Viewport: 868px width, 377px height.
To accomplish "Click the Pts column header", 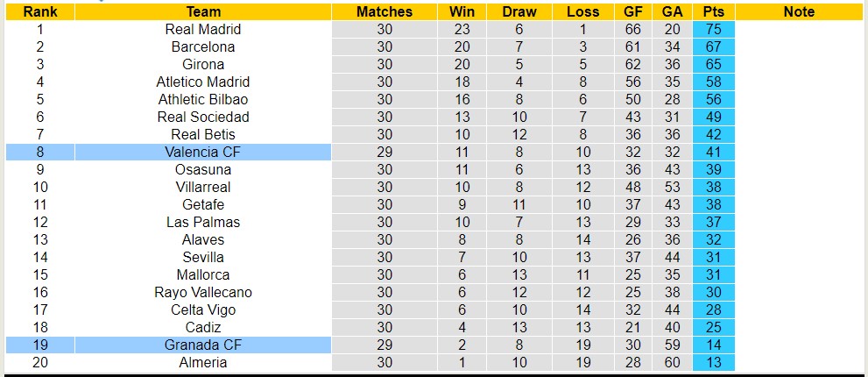I will 713,11.
